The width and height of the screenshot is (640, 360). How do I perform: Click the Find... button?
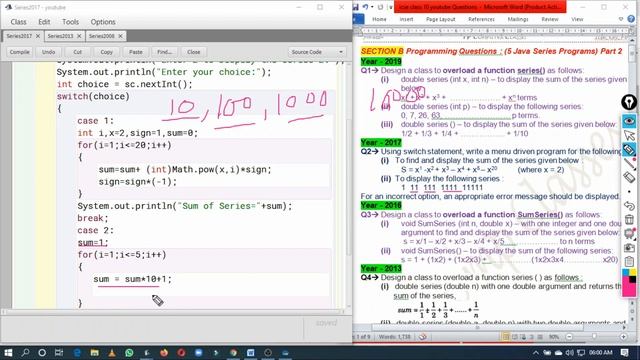(165, 52)
